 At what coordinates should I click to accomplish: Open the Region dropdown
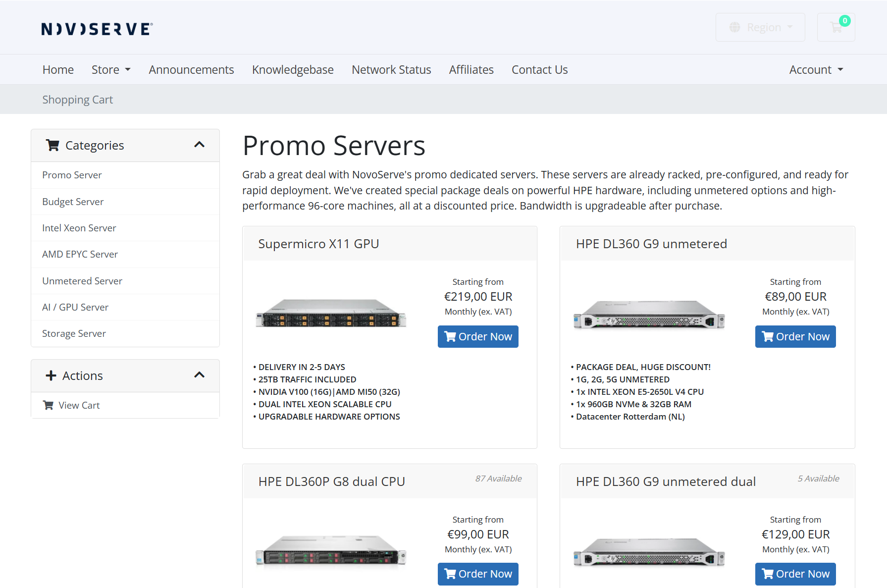pyautogui.click(x=760, y=27)
